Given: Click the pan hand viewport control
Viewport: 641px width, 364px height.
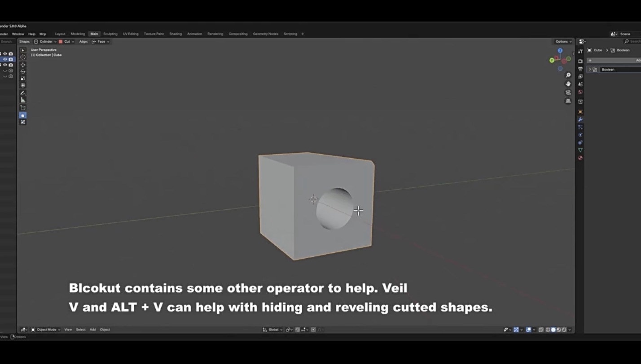Looking at the screenshot, I should click(568, 84).
